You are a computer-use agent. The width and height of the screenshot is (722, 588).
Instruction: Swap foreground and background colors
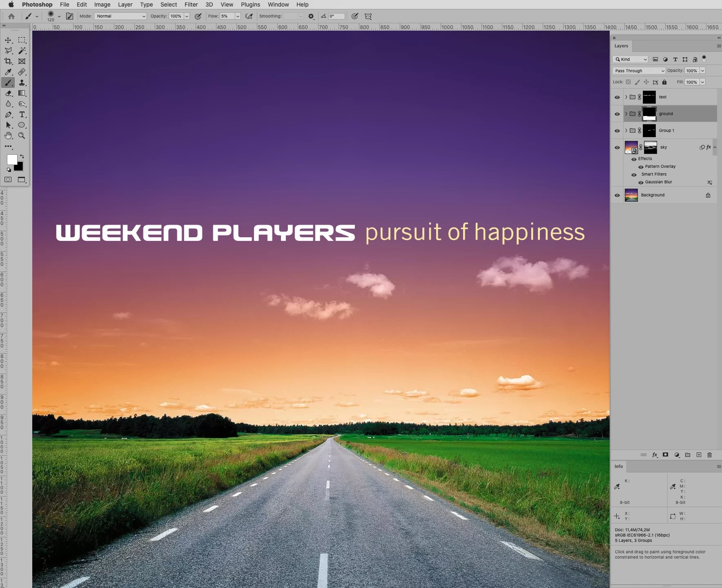click(22, 156)
